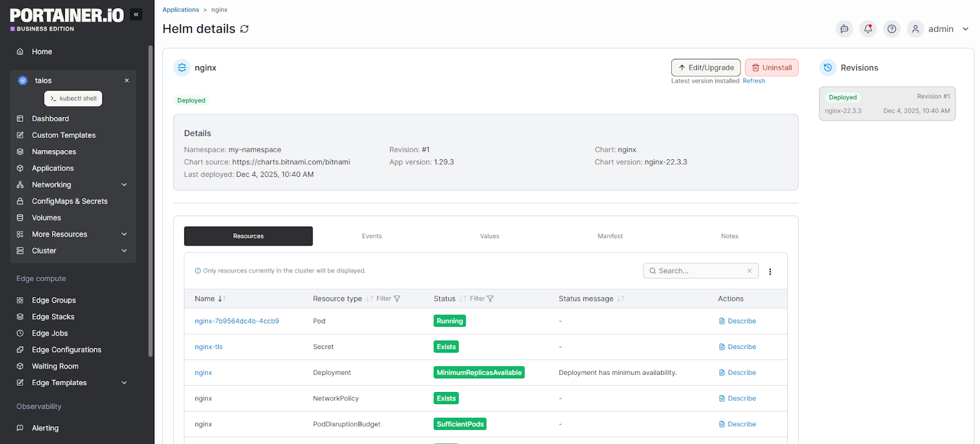Click the Edge Jobs clock icon
The width and height of the screenshot is (980, 444).
[20, 333]
